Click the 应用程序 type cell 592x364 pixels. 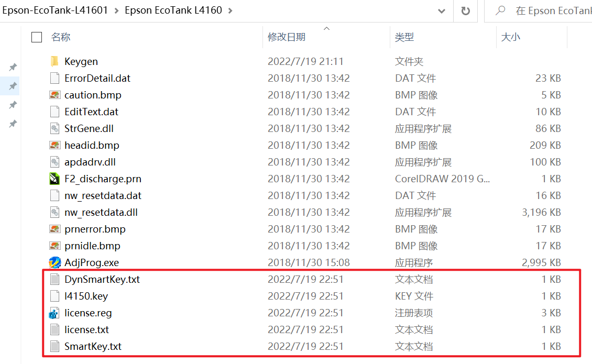point(414,262)
